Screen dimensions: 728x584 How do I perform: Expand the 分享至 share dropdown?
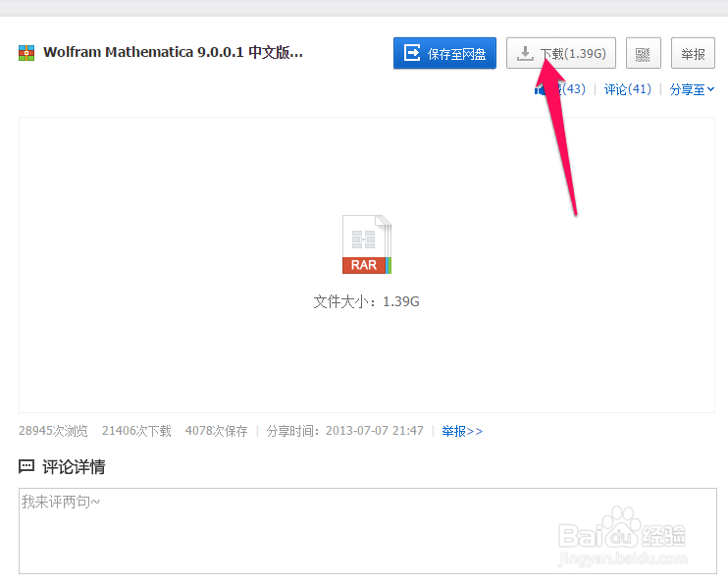692,89
